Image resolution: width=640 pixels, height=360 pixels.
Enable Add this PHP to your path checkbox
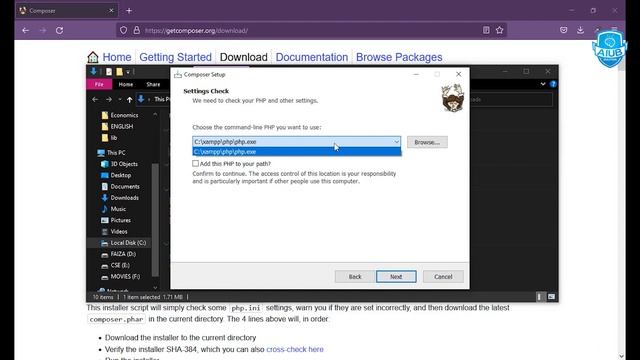pos(196,163)
